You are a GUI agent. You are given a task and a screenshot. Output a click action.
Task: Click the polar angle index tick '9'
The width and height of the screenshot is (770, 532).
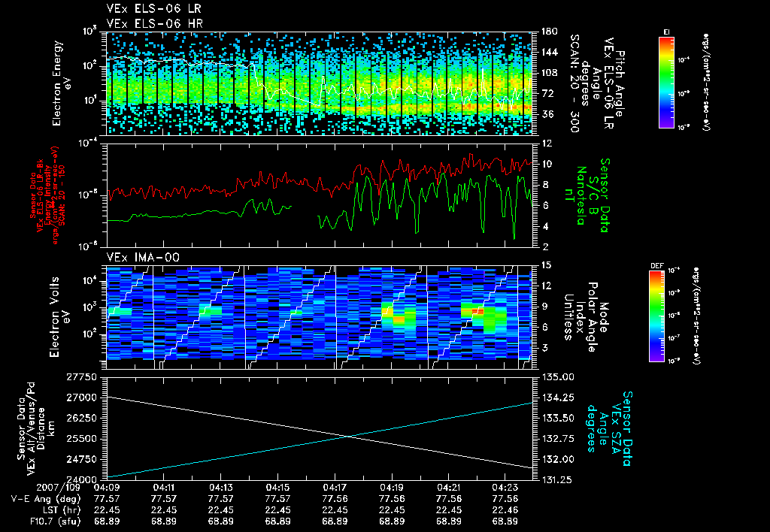tap(544, 307)
